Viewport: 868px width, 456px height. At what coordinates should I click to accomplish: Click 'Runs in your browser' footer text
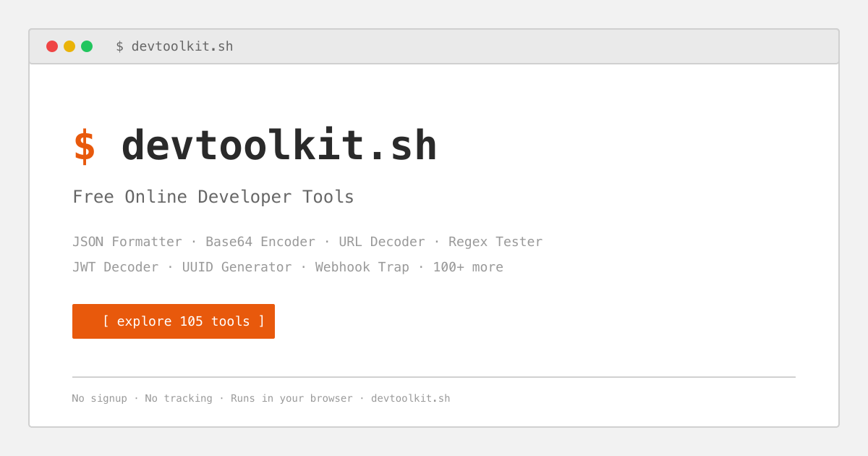point(291,398)
